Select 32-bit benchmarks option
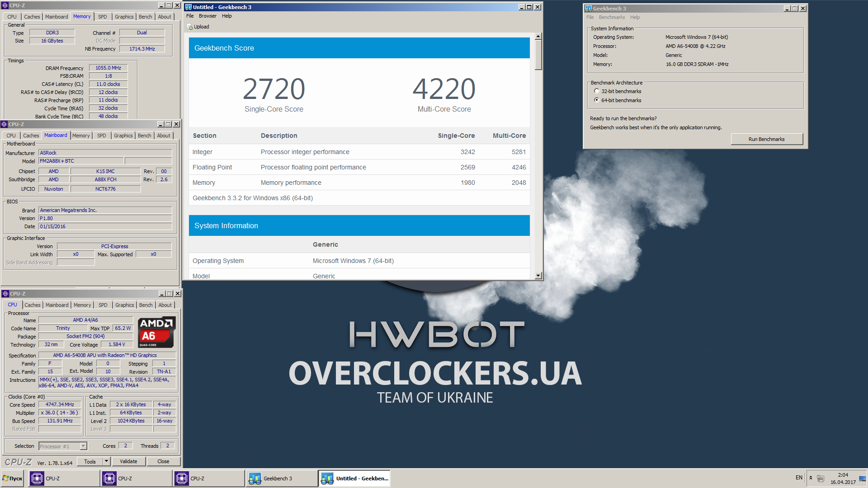 pyautogui.click(x=597, y=91)
